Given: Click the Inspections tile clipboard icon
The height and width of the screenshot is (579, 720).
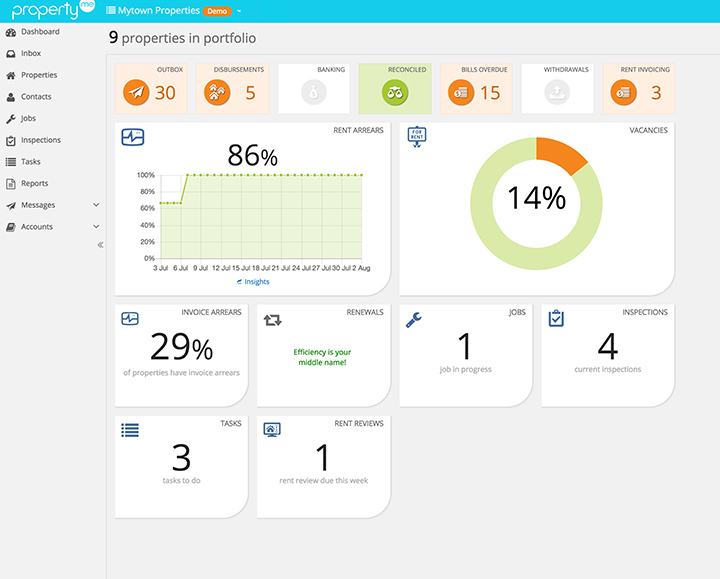Looking at the screenshot, I should click(x=556, y=318).
